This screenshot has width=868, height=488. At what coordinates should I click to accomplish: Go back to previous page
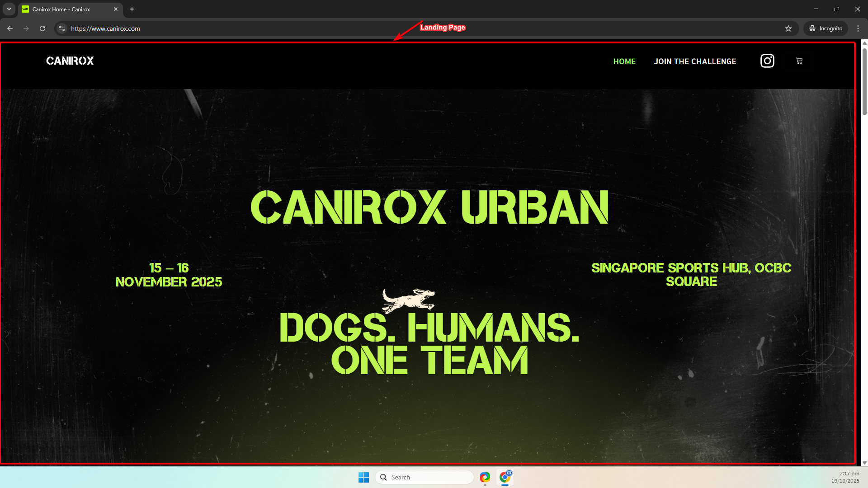click(10, 28)
